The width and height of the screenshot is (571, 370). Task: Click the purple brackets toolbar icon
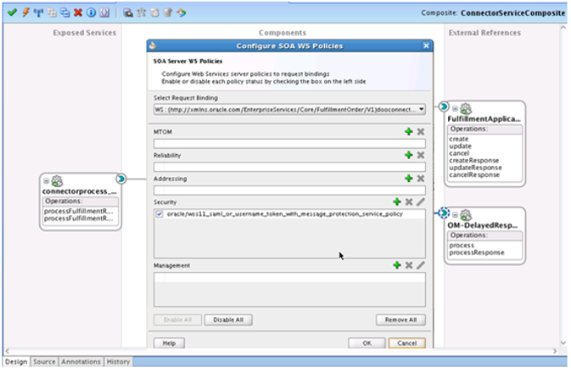pyautogui.click(x=105, y=13)
